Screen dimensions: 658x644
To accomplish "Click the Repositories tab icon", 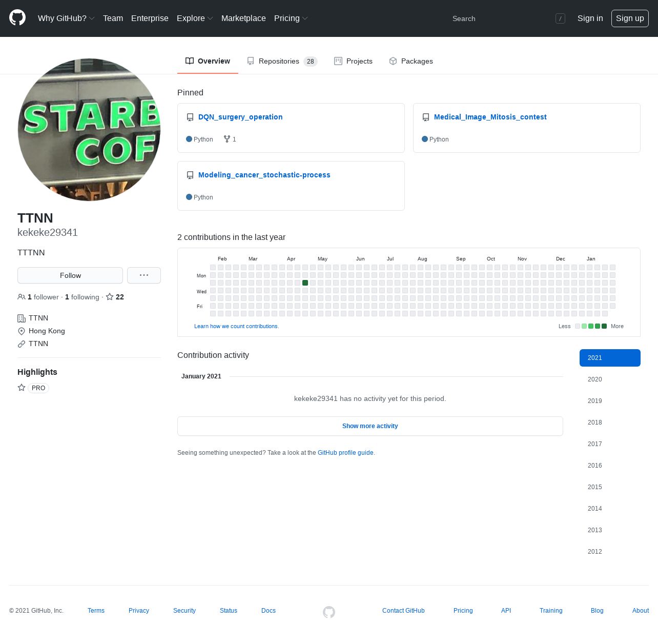I will [251, 61].
